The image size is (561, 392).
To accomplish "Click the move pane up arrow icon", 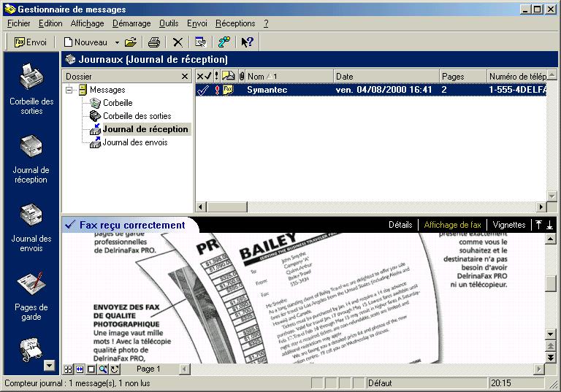I will coord(538,225).
